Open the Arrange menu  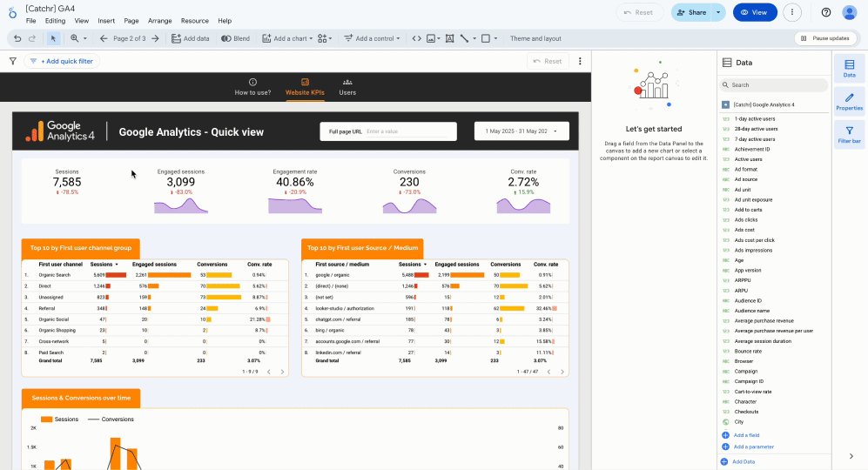[160, 21]
